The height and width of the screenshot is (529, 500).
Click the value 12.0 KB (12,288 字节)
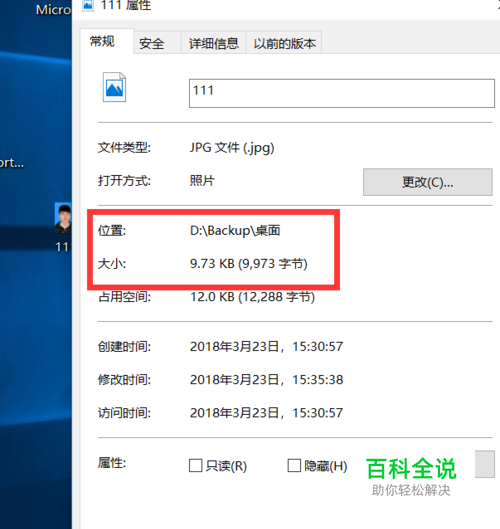pyautogui.click(x=252, y=297)
